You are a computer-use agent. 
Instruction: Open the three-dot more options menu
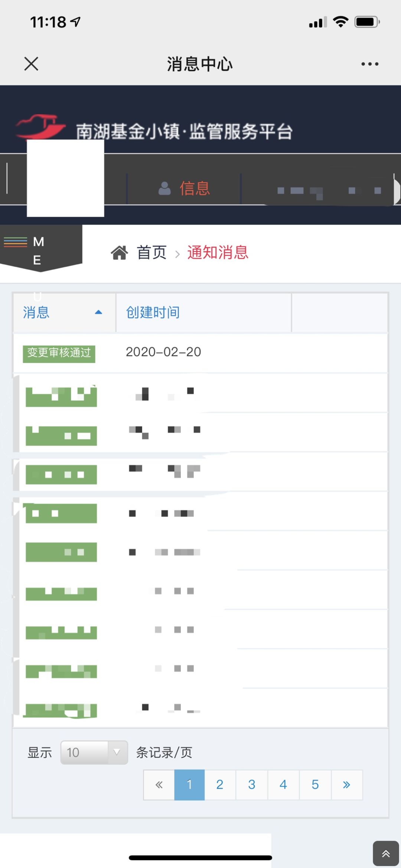point(370,64)
